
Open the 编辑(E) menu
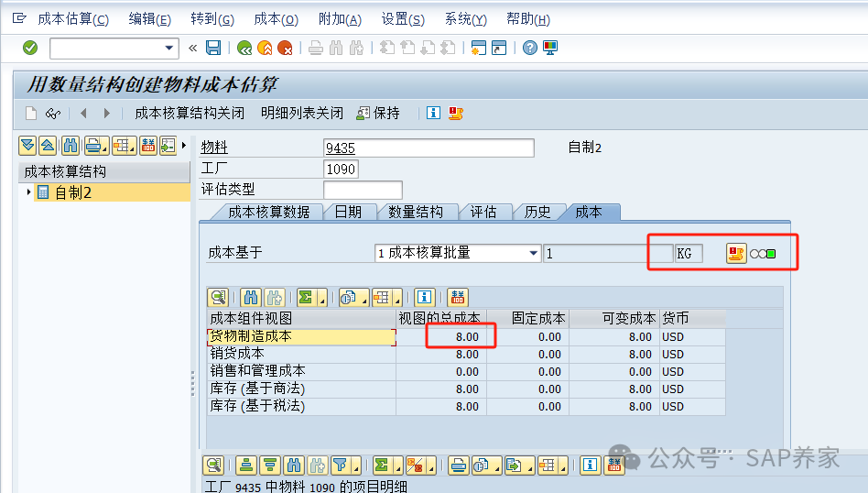149,19
